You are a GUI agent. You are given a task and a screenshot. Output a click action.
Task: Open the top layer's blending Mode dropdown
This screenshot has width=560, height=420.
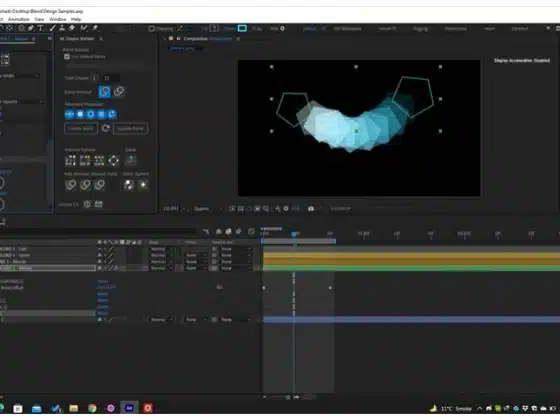click(x=161, y=249)
